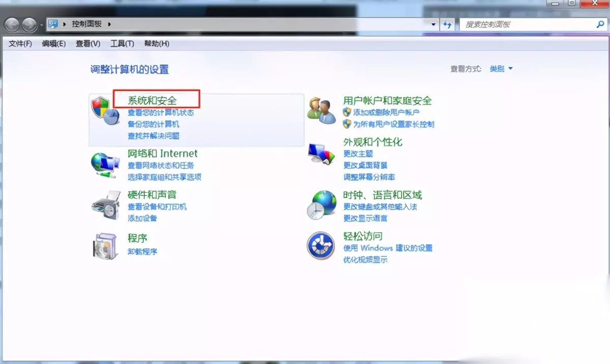The width and height of the screenshot is (610, 364).
Task: Click inside the Control Panel search box
Action: [529, 24]
